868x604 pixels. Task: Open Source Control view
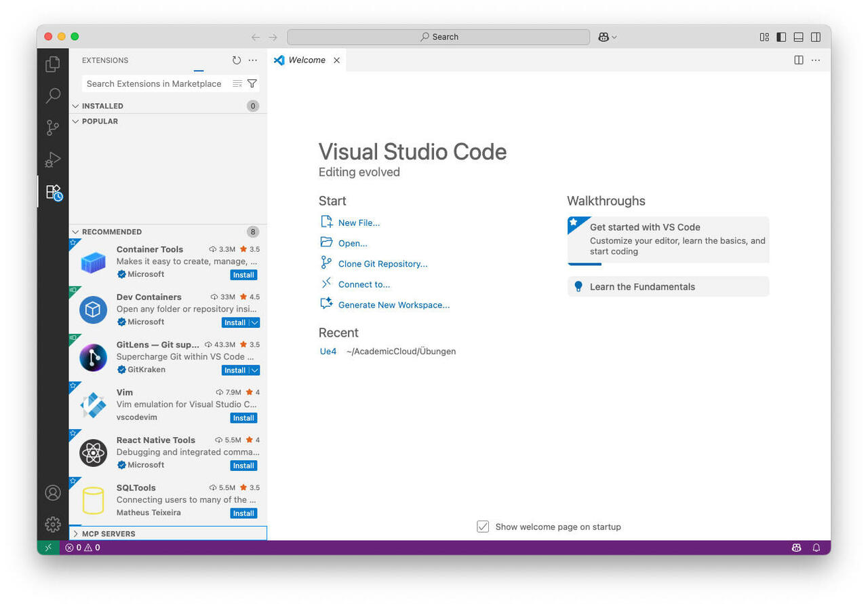click(53, 128)
